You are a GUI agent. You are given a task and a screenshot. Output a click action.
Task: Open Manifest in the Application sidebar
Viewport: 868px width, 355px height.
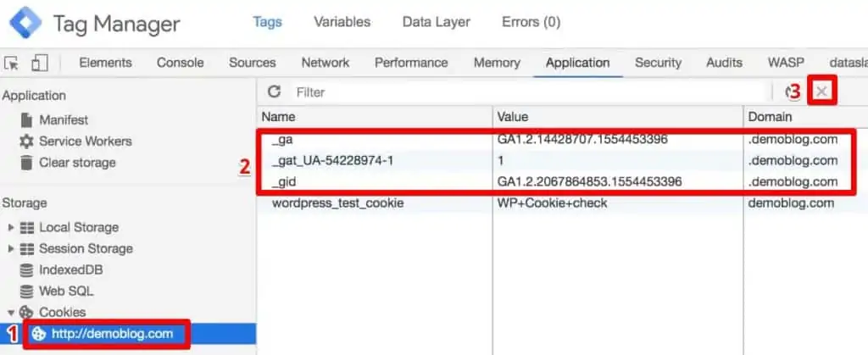(63, 119)
